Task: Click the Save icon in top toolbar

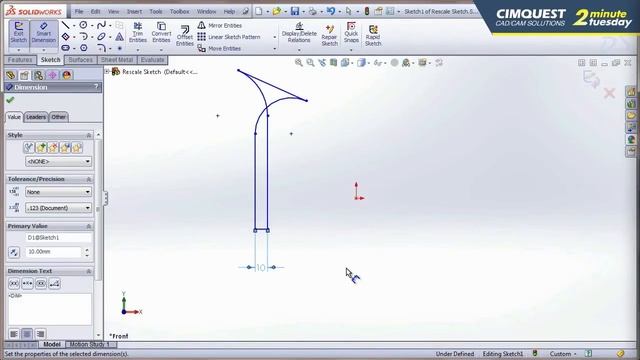Action: (x=295, y=11)
